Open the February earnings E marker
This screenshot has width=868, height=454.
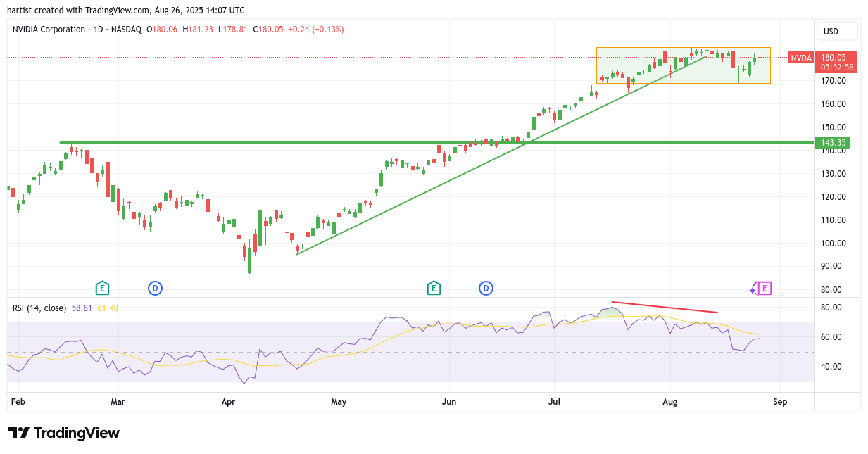pyautogui.click(x=103, y=288)
